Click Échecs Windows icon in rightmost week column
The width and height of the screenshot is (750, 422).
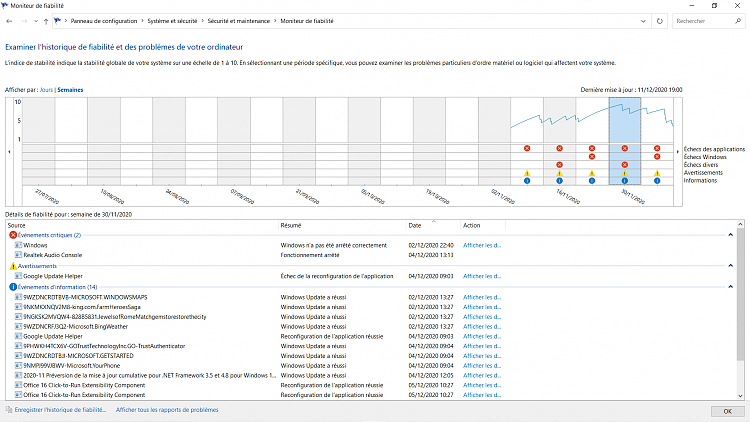[657, 156]
